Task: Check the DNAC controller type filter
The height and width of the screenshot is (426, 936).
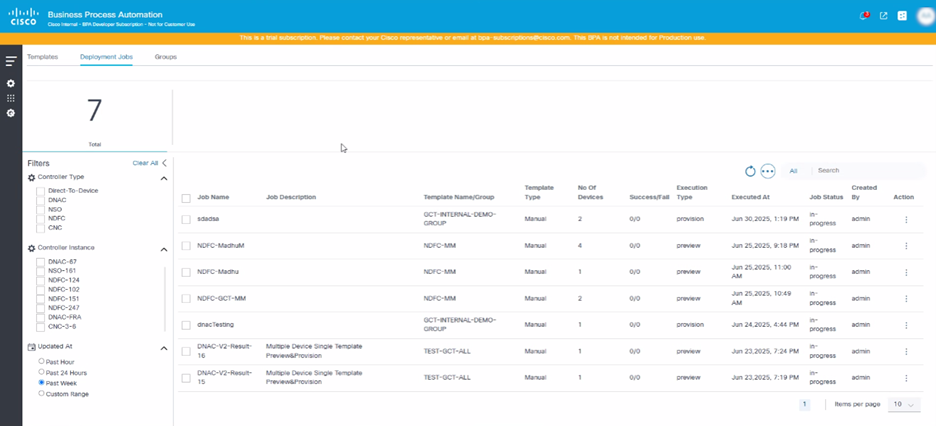Action: (x=41, y=200)
